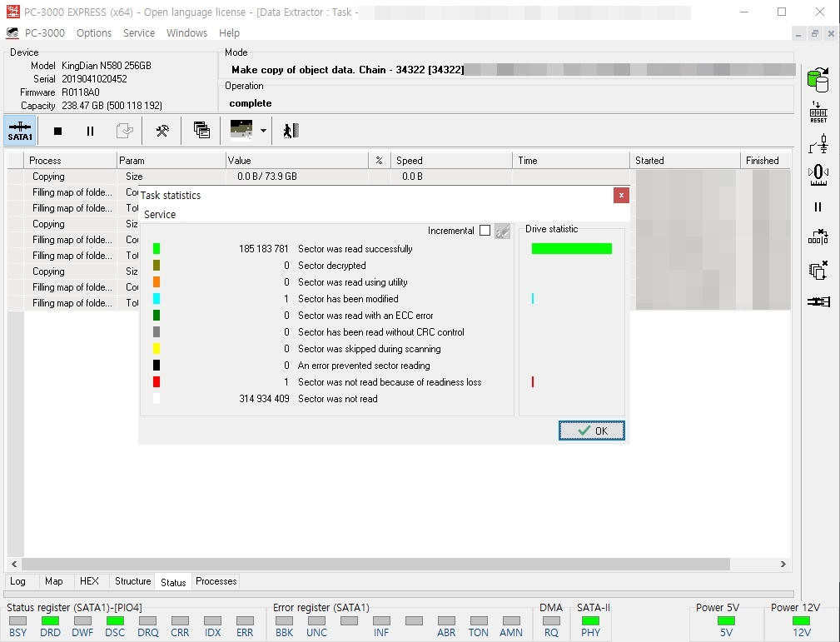This screenshot has width=840, height=642.
Task: Stop the task with the square icon
Action: point(57,131)
